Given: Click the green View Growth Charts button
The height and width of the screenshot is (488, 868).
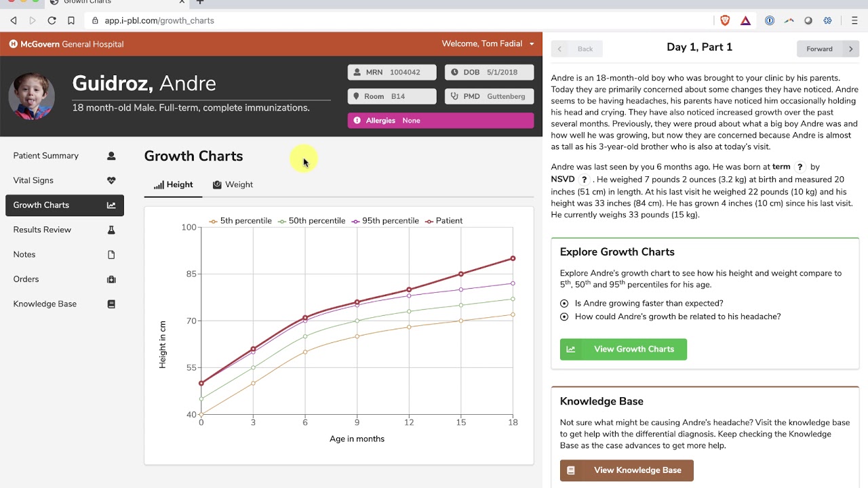Looking at the screenshot, I should tap(623, 349).
